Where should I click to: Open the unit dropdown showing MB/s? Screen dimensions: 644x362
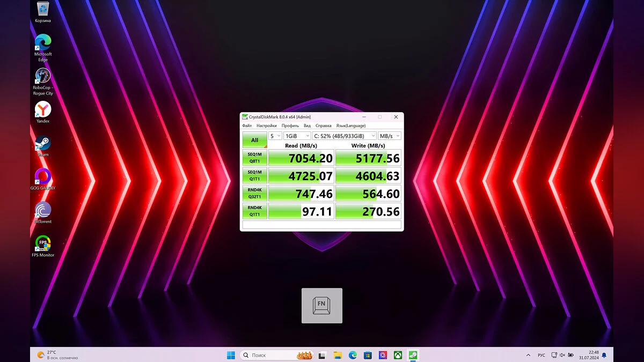click(x=390, y=136)
